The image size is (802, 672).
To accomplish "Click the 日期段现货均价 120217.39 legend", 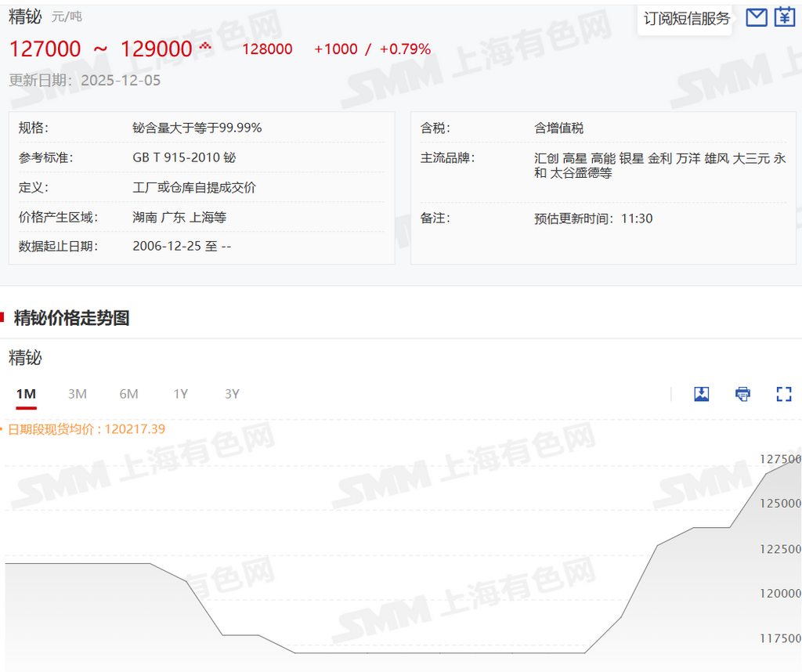I will click(86, 429).
